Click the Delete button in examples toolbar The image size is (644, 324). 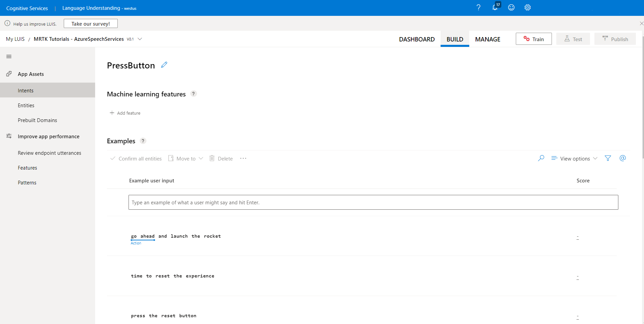pos(221,158)
